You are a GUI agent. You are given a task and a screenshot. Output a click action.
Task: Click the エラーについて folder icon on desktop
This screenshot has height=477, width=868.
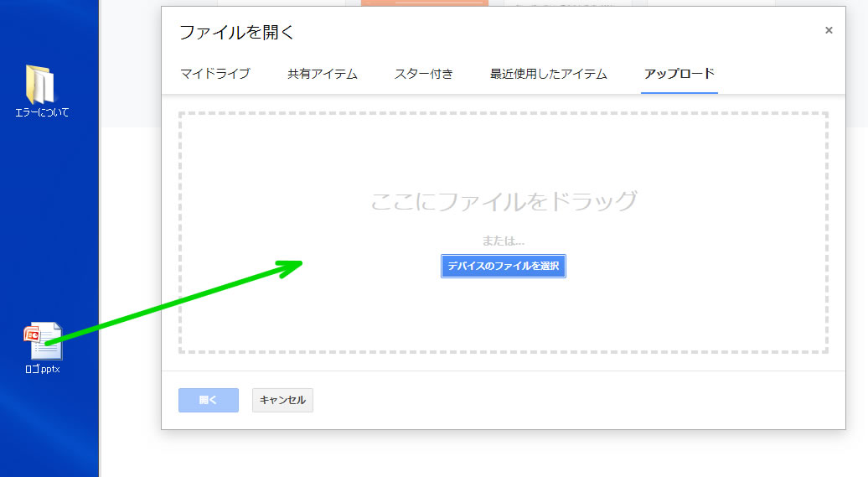(40, 85)
